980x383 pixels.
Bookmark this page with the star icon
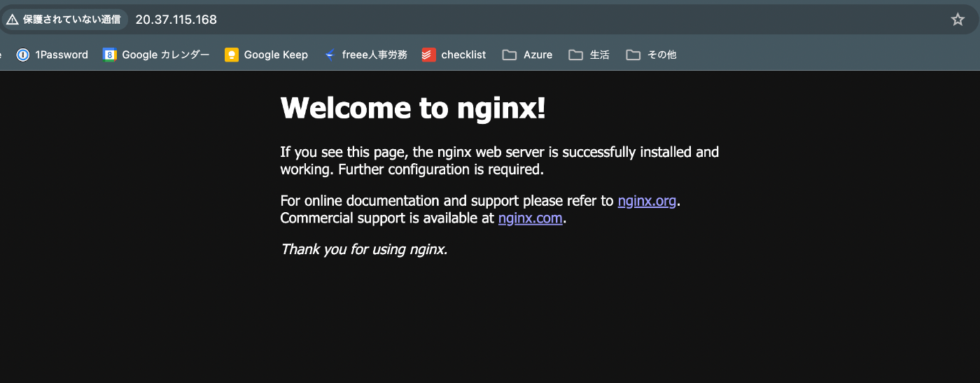(x=958, y=20)
